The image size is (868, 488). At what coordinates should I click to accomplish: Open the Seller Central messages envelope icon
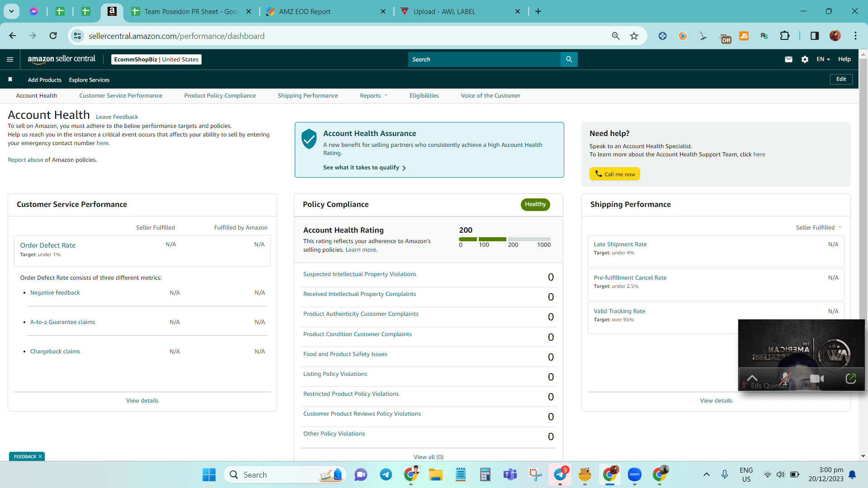[788, 59]
